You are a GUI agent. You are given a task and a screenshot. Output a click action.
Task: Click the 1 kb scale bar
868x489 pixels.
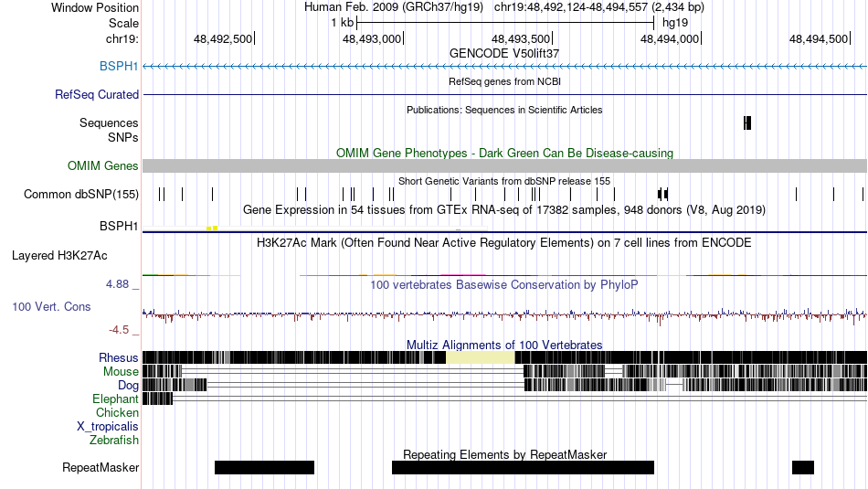coord(505,23)
